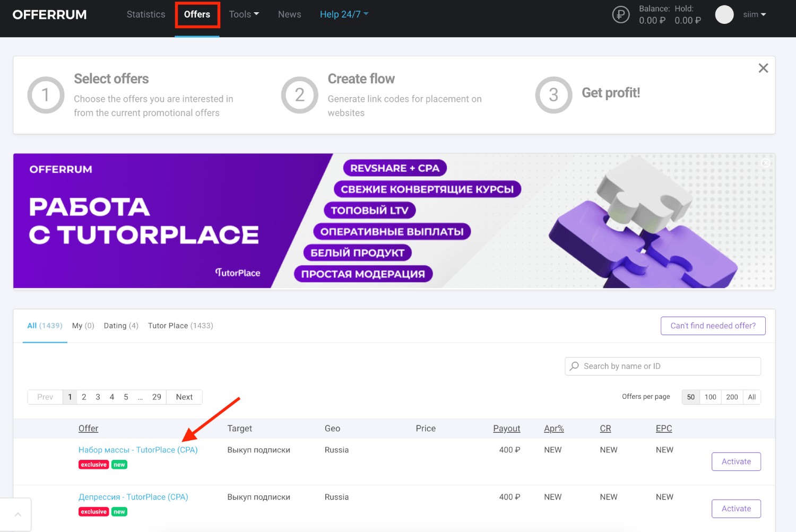
Task: Go to page 2 of offers
Action: pyautogui.click(x=84, y=397)
